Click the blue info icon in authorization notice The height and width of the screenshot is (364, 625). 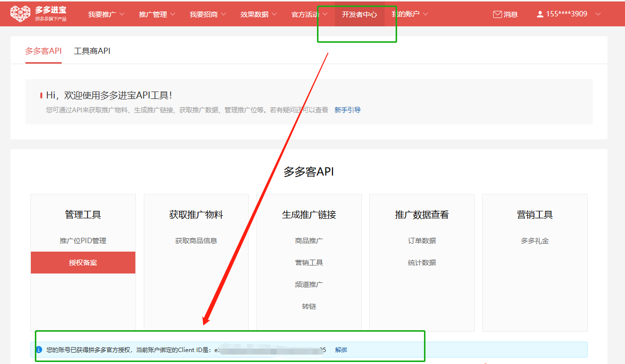[x=39, y=350]
